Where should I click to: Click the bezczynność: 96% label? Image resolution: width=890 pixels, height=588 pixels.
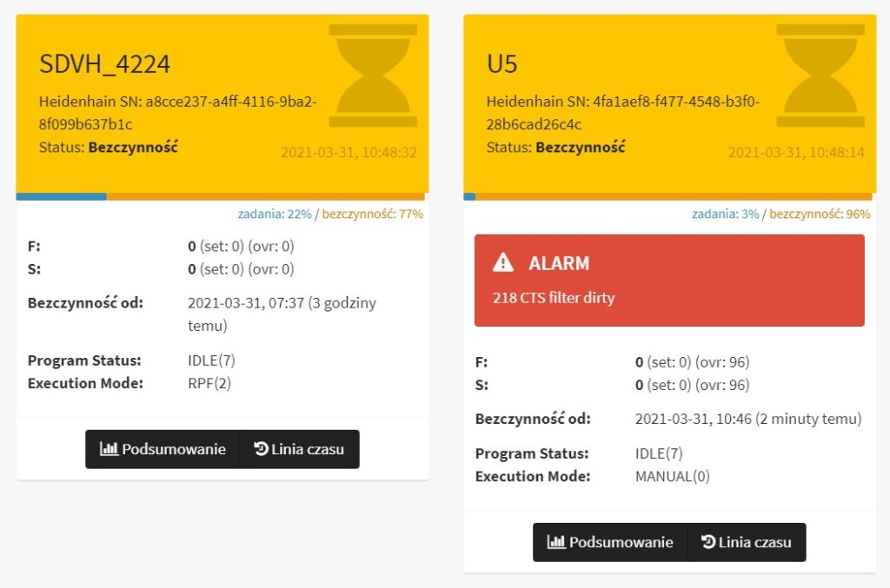pyautogui.click(x=820, y=214)
